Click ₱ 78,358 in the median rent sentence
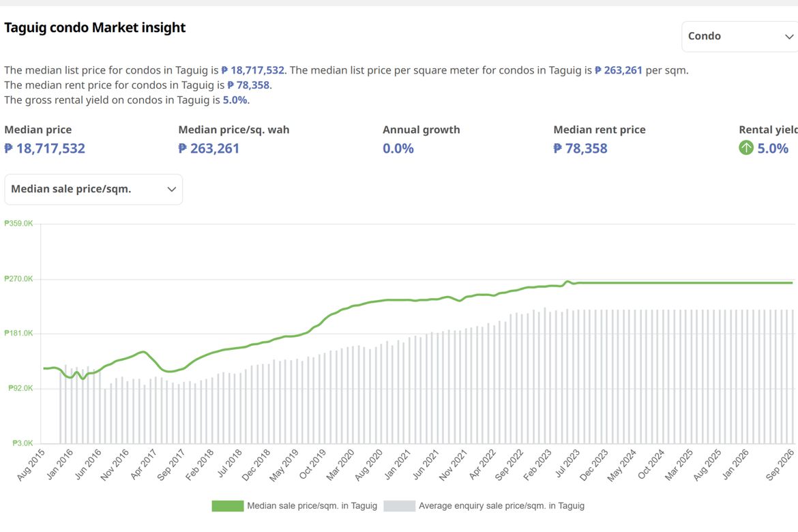Screen dimensions: 798x532 click(248, 85)
